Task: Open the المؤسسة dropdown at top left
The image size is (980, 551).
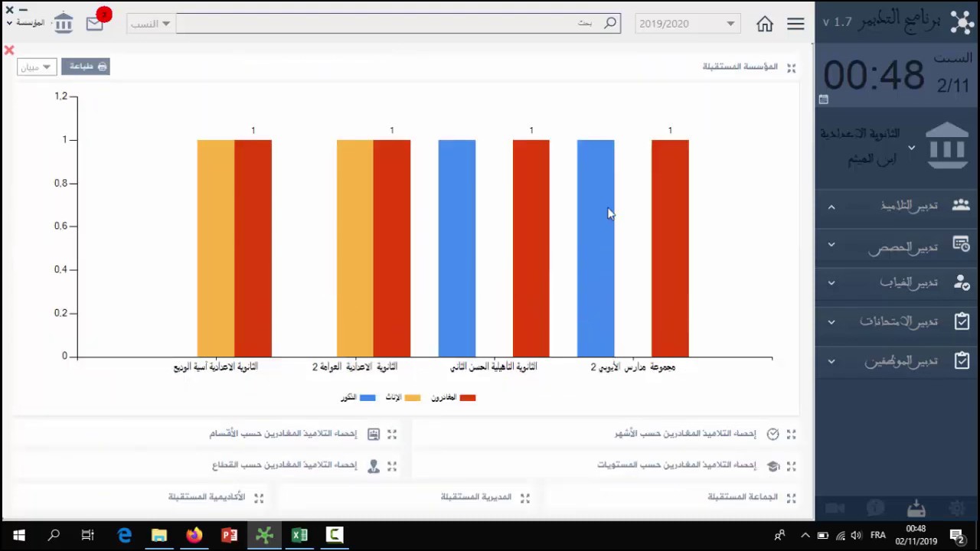Action: 24,23
